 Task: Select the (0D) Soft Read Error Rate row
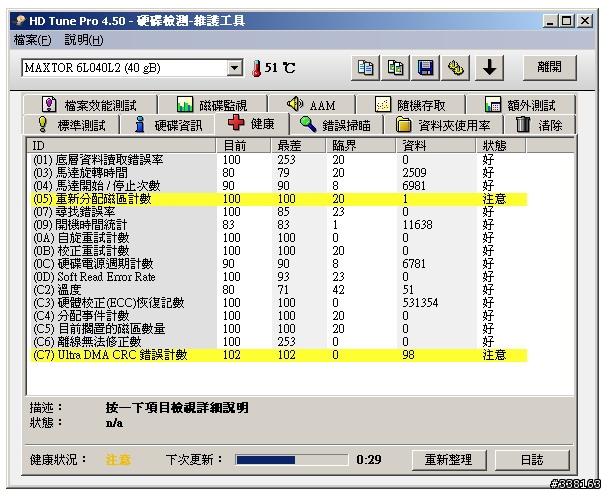coord(279,277)
